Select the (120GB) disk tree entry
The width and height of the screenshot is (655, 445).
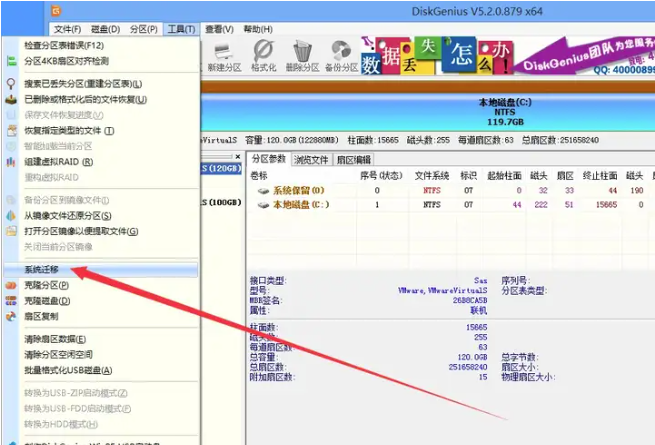pyautogui.click(x=221, y=168)
